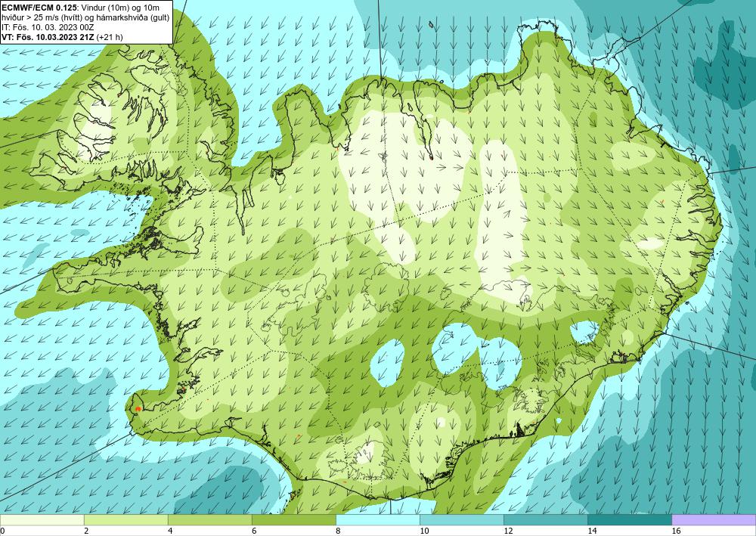The image size is (756, 536).
Task: Click the legend label '12'
Action: point(508,531)
